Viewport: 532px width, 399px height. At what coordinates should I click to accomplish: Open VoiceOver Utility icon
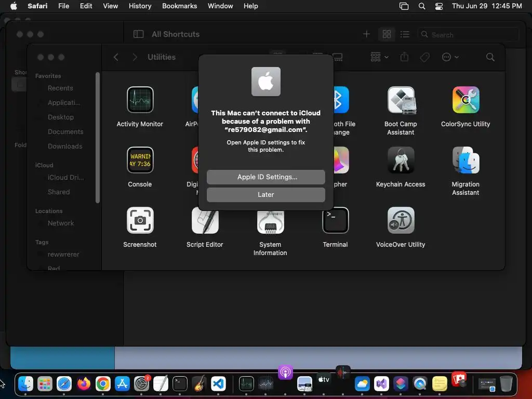coord(401,220)
